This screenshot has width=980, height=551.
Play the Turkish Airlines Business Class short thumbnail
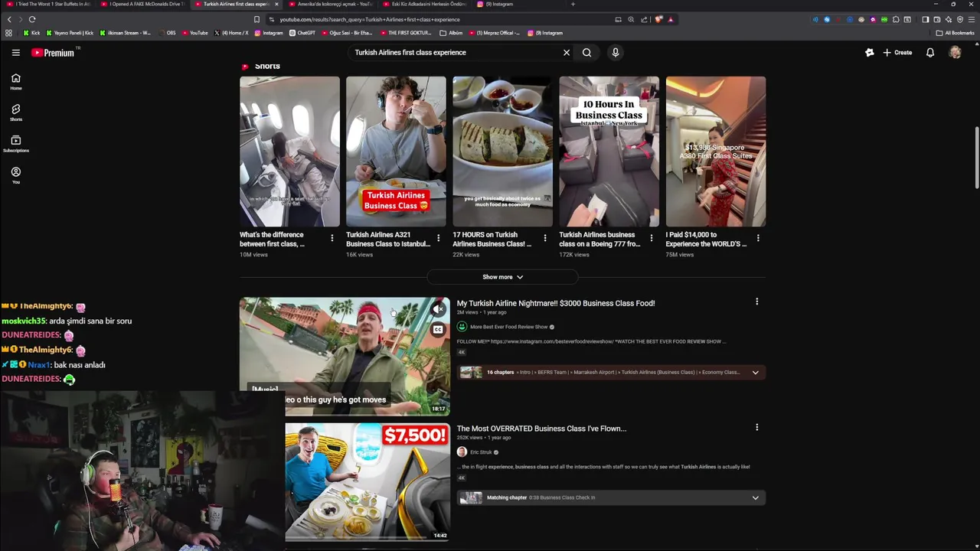point(396,152)
